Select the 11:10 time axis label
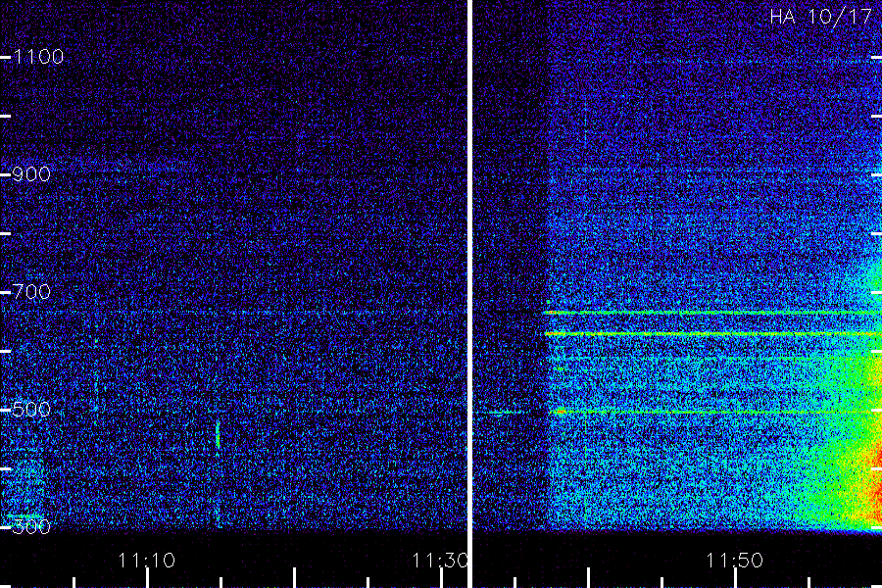Viewport: 882px width, 588px height. click(147, 561)
